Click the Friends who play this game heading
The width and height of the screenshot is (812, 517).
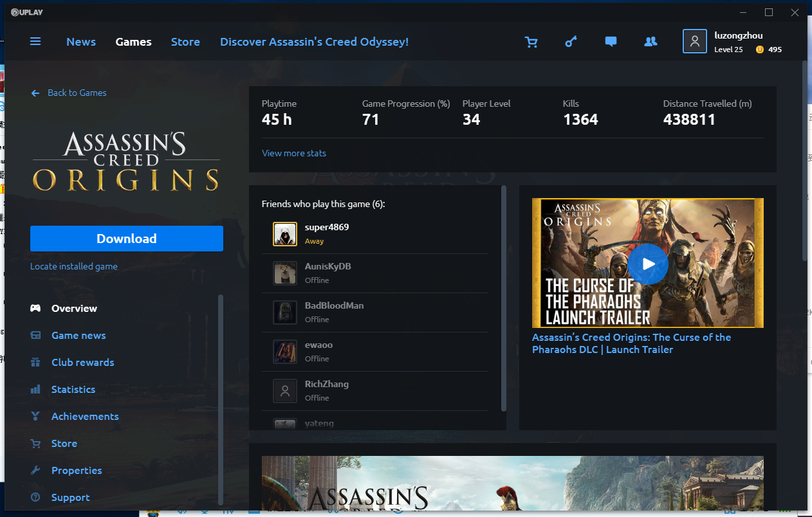[324, 204]
